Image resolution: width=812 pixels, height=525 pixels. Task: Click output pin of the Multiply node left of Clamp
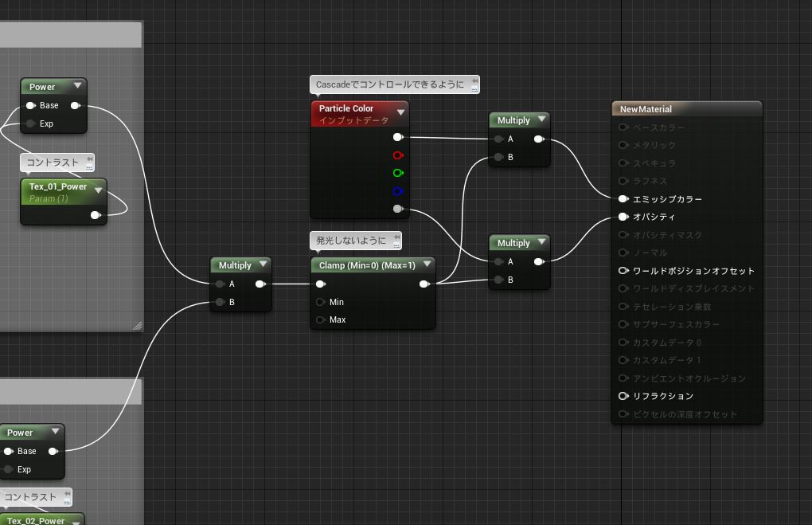coord(260,284)
